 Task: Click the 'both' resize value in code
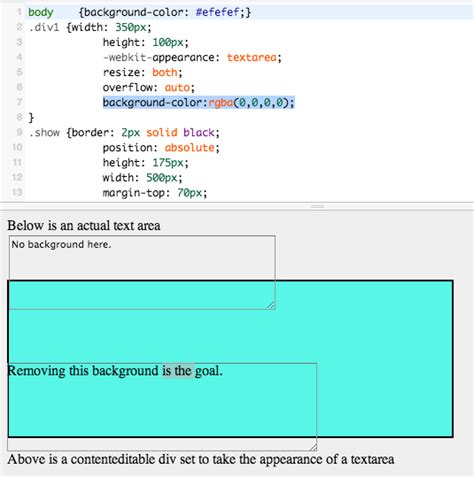[165, 72]
